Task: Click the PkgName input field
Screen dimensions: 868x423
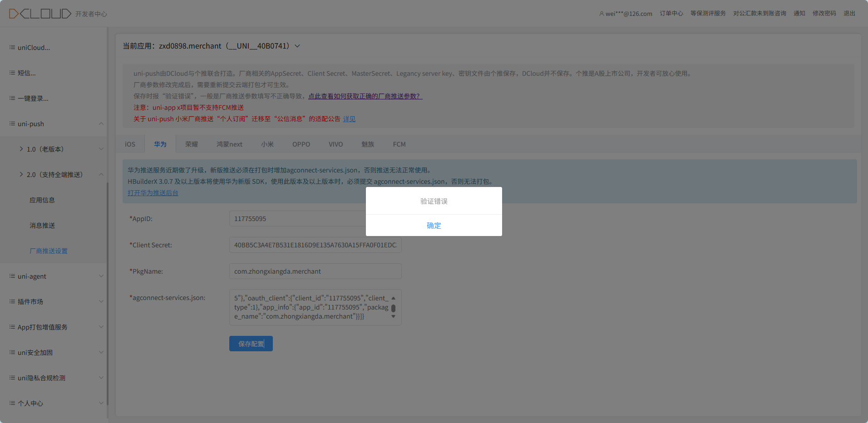Action: 316,271
